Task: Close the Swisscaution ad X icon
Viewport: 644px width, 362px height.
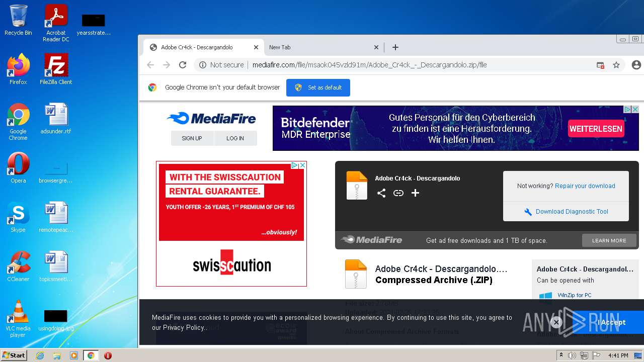Action: coord(302,165)
